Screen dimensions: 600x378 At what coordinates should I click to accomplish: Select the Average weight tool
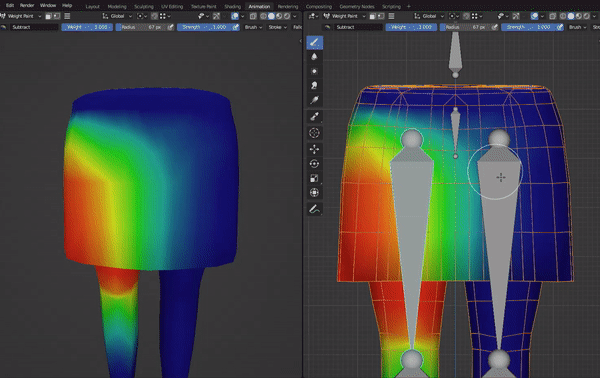point(315,71)
